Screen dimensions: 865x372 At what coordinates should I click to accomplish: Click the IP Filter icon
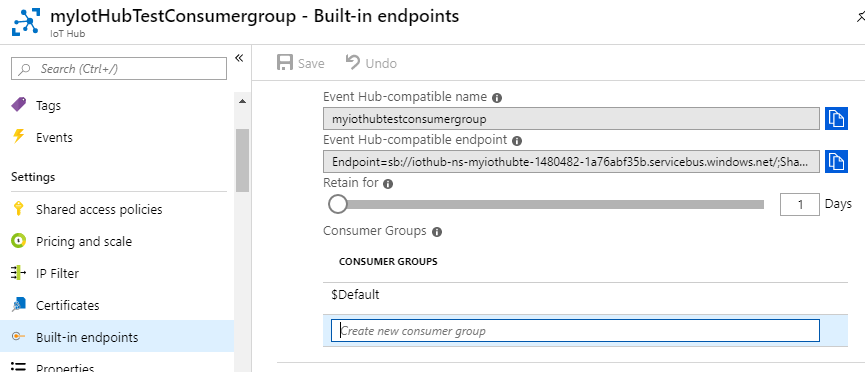[x=19, y=273]
